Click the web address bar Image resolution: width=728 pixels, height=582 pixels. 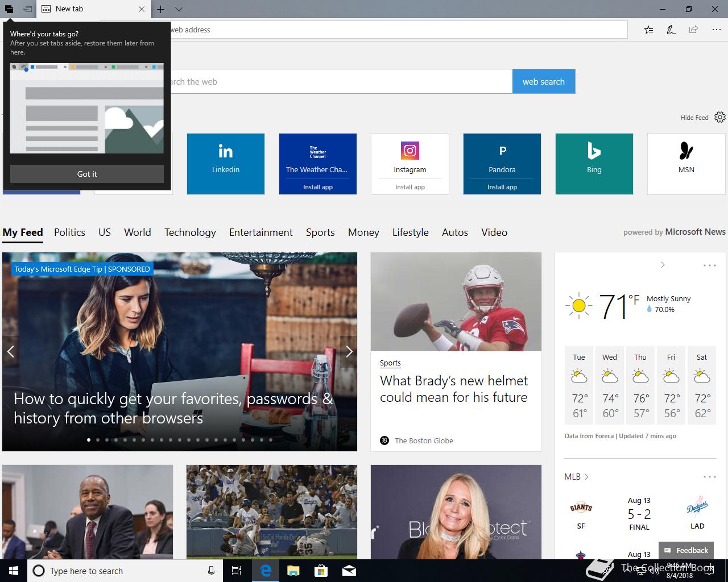pyautogui.click(x=398, y=30)
